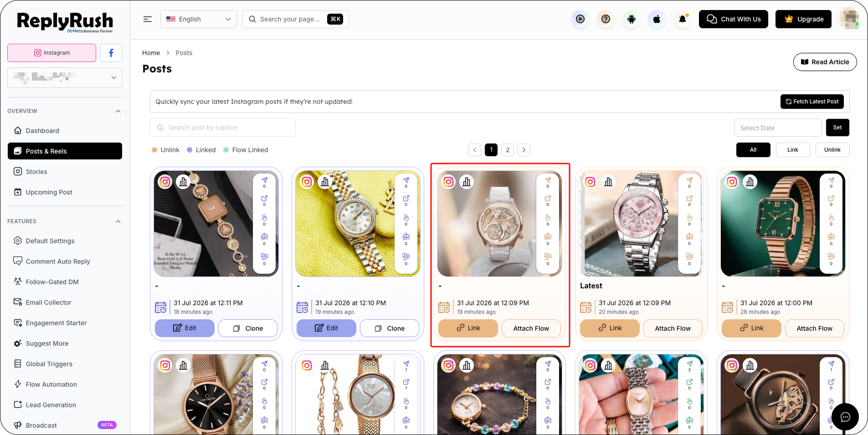Open analytics icon on 12:10 PM post
This screenshot has width=868, height=435.
[325, 182]
